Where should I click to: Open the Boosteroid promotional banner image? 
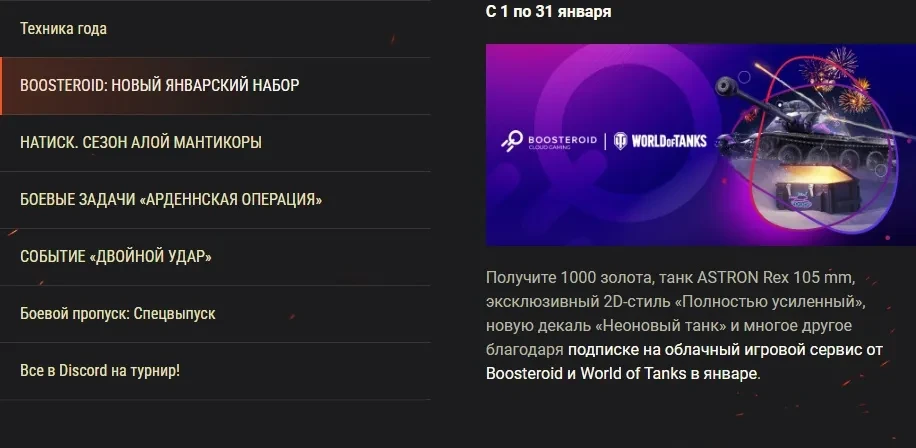click(700, 144)
